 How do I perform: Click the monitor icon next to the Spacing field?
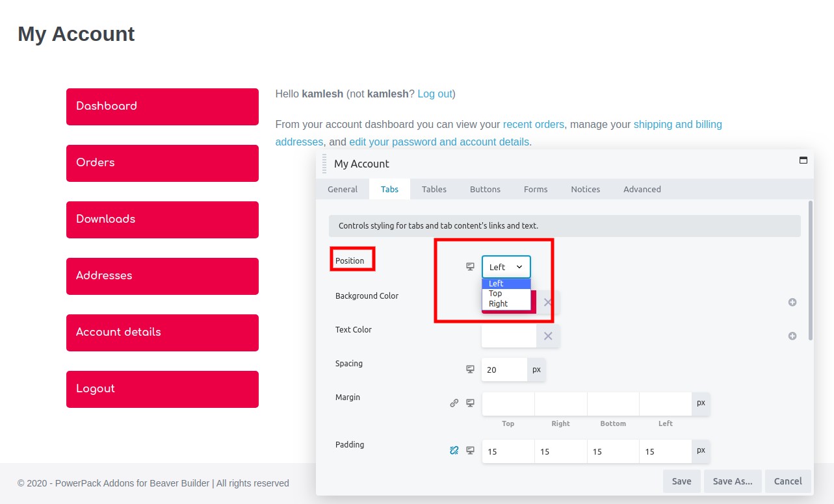point(470,368)
